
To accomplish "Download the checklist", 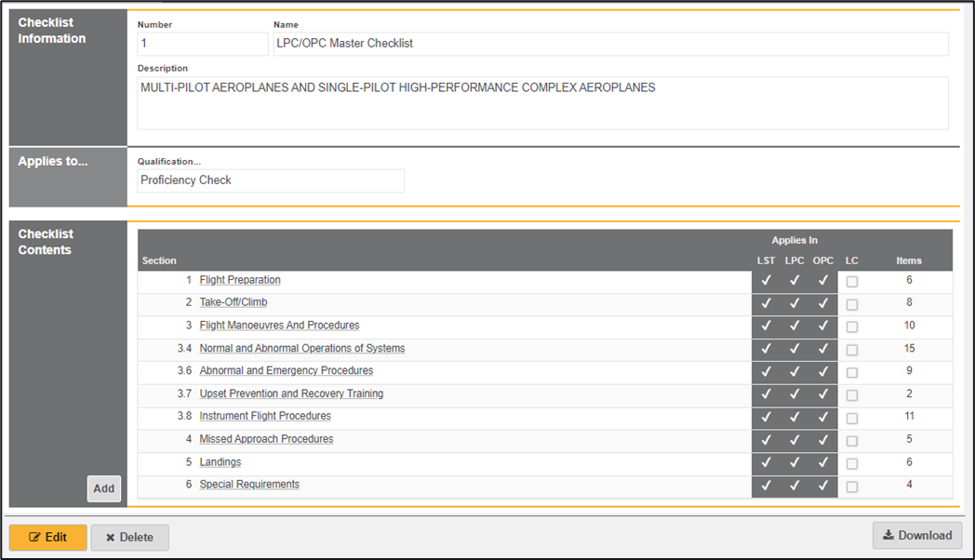I will 917,535.
